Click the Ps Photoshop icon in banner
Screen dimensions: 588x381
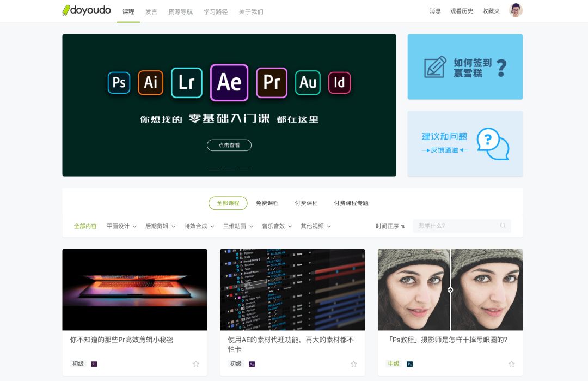(119, 83)
